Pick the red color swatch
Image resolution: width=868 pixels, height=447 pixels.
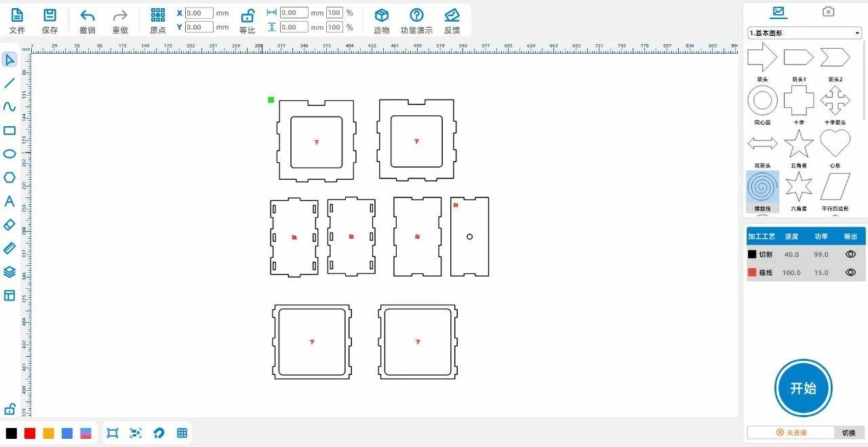(30, 433)
